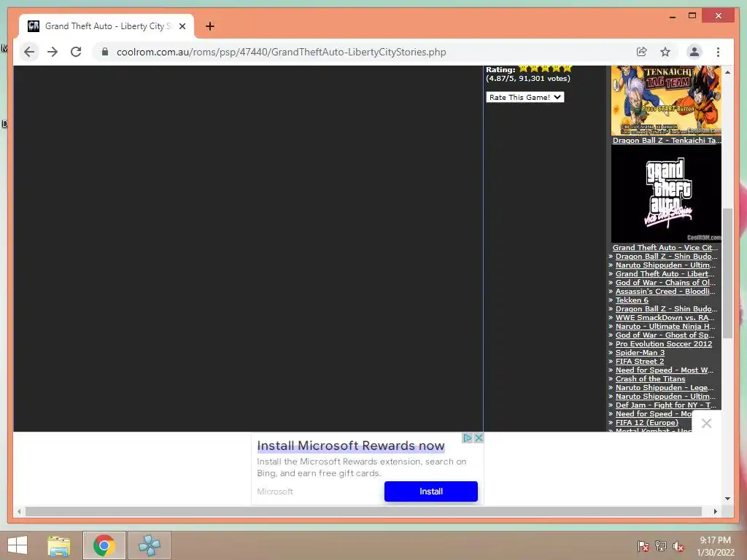Open a new tab with the plus button

(210, 26)
